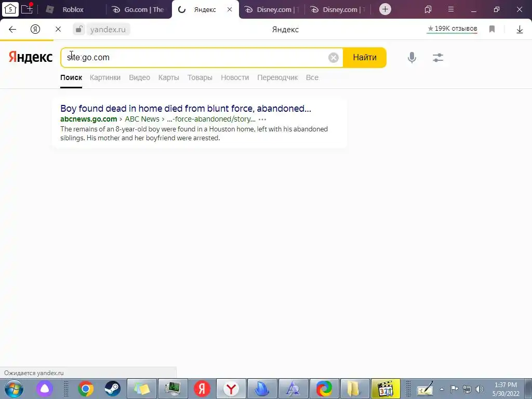
Task: Click the Найти search button
Action: pyautogui.click(x=365, y=57)
